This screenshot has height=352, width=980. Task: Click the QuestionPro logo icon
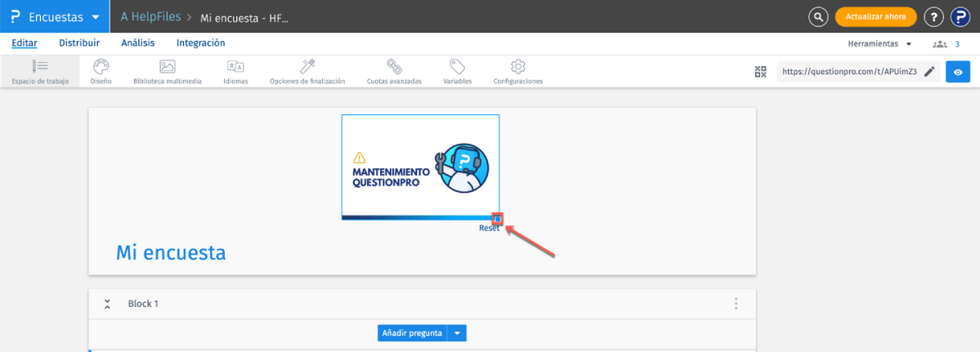click(x=16, y=17)
